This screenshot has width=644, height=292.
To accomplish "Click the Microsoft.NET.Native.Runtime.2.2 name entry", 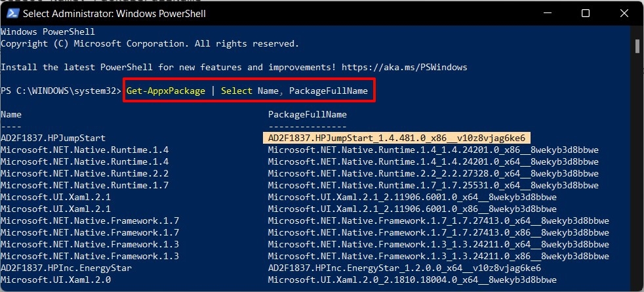I will pyautogui.click(x=85, y=174).
